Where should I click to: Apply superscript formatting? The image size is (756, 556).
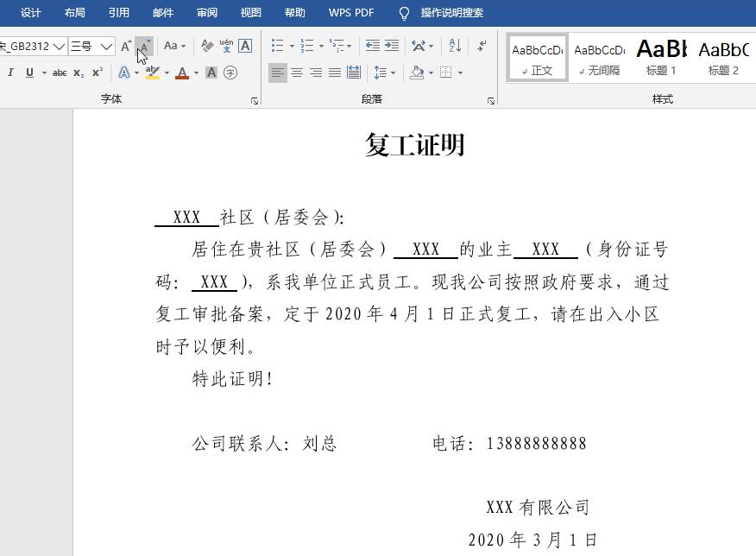(x=98, y=73)
